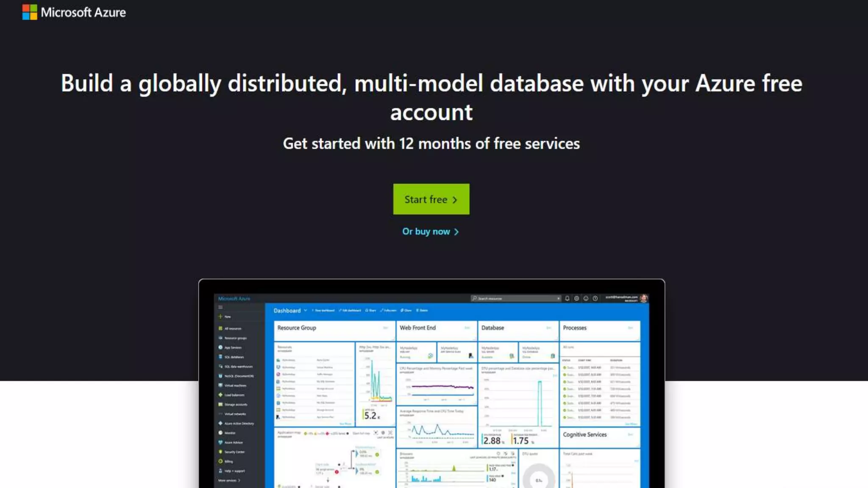Expand the Dashboard dropdown chevron
The height and width of the screenshot is (488, 868).
click(x=306, y=311)
